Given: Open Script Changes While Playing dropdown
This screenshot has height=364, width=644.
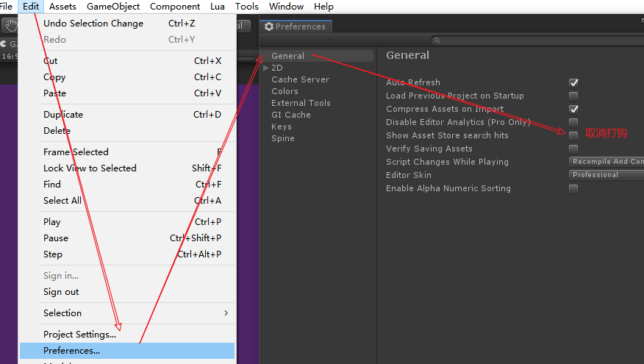Looking at the screenshot, I should 607,162.
